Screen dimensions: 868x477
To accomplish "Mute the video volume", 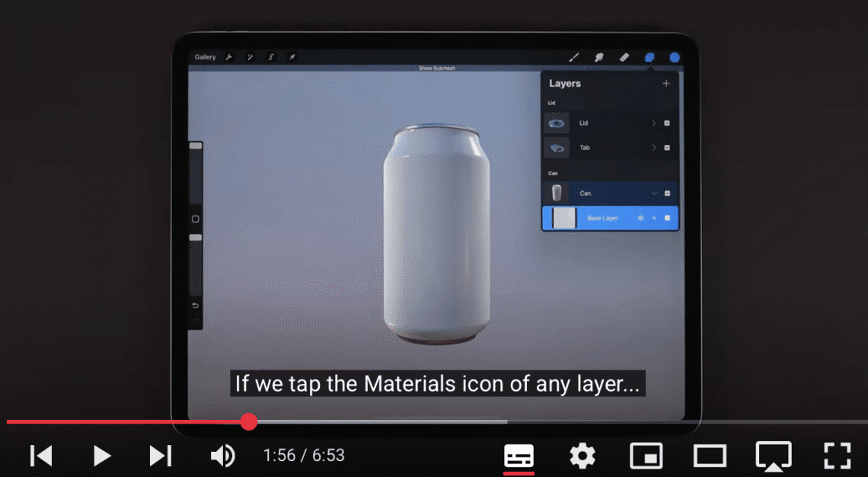I will [x=222, y=456].
